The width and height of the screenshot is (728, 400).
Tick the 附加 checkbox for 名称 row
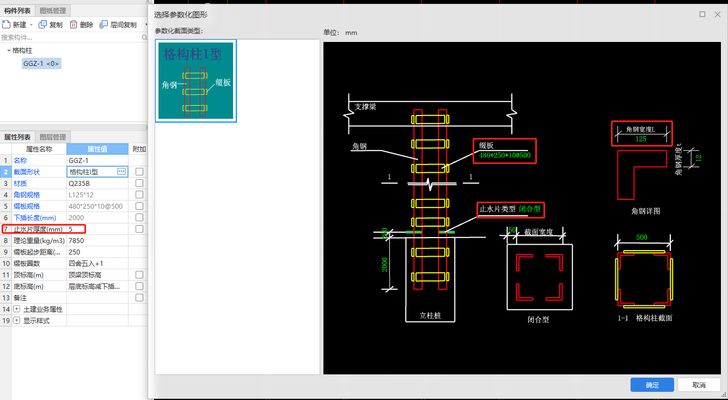pyautogui.click(x=139, y=160)
